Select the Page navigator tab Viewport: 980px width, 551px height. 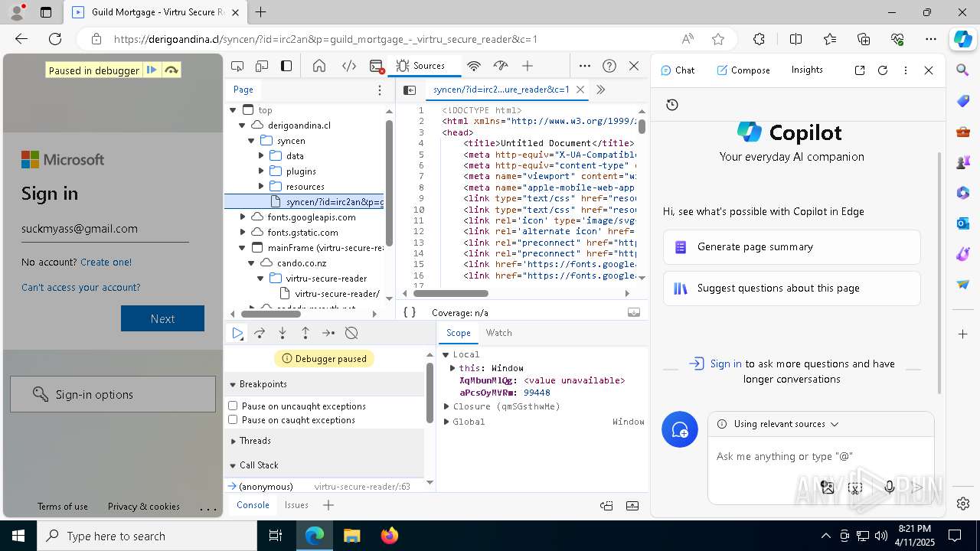tap(243, 90)
